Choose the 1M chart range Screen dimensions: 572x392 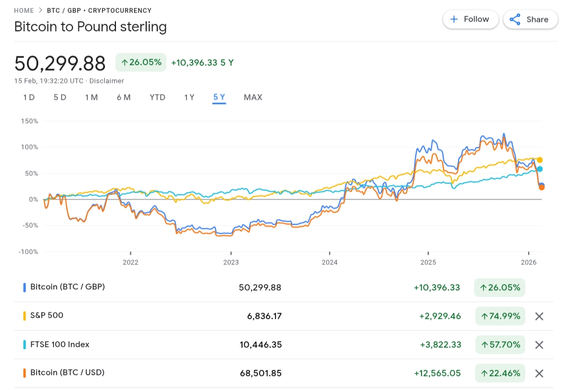(91, 97)
